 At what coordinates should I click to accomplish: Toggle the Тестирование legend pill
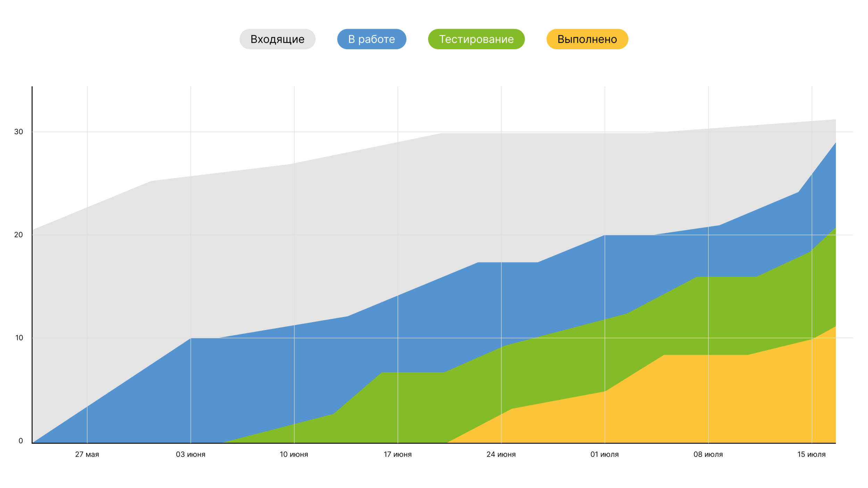(476, 39)
